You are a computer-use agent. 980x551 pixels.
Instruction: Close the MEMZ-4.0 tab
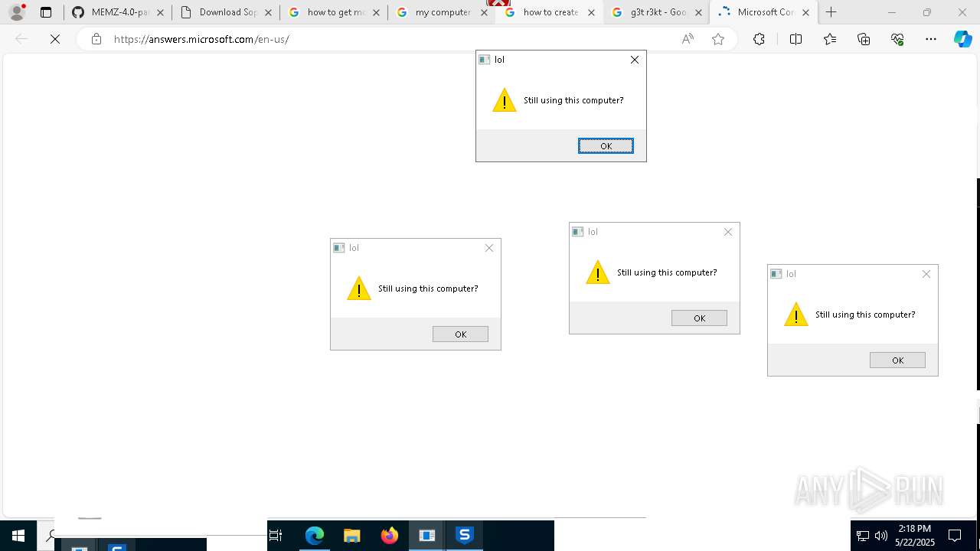(160, 12)
